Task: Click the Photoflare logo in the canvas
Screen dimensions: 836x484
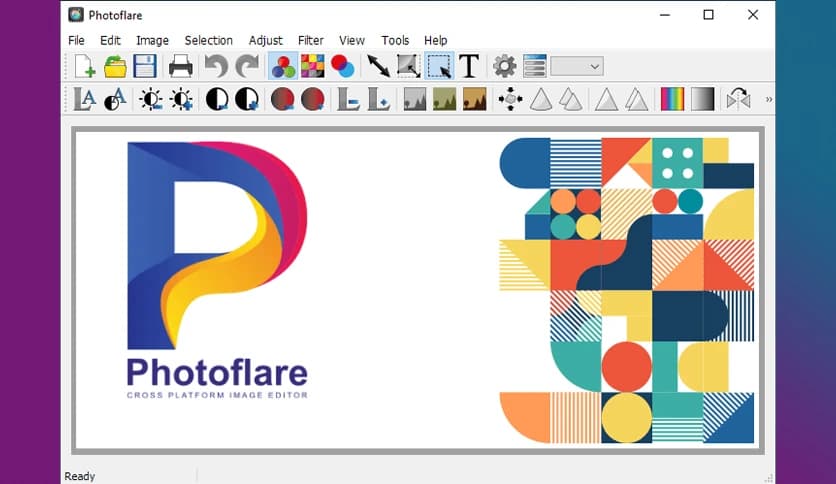Action: [x=217, y=270]
